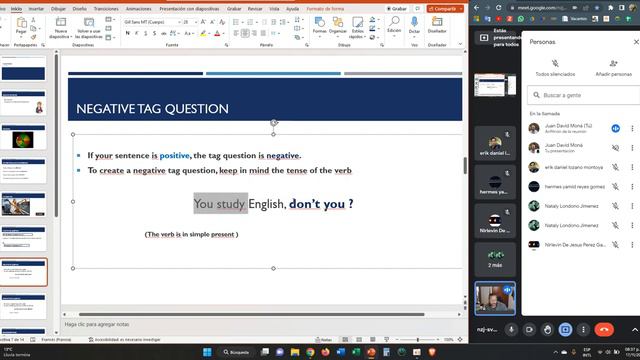
Task: Open font color dropdown arrow
Action: click(x=223, y=33)
